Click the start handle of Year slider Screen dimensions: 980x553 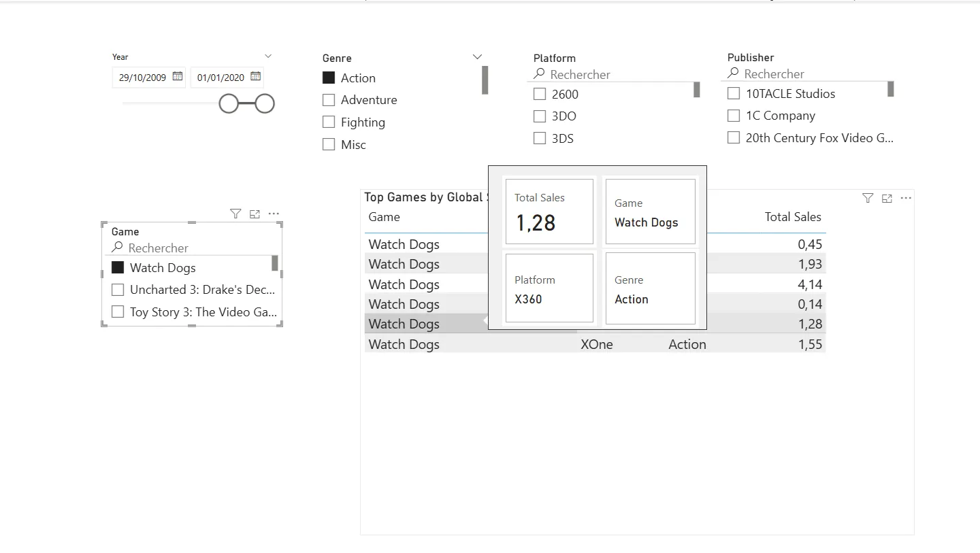[x=229, y=103]
